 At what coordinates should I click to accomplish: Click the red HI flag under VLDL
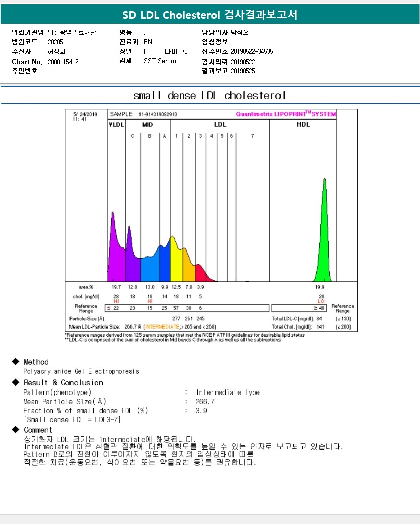116,301
